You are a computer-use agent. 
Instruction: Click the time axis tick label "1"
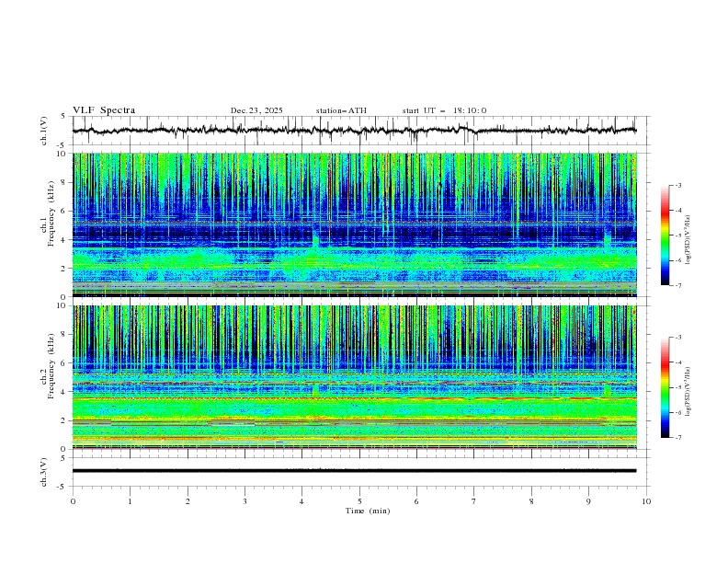coord(130,501)
